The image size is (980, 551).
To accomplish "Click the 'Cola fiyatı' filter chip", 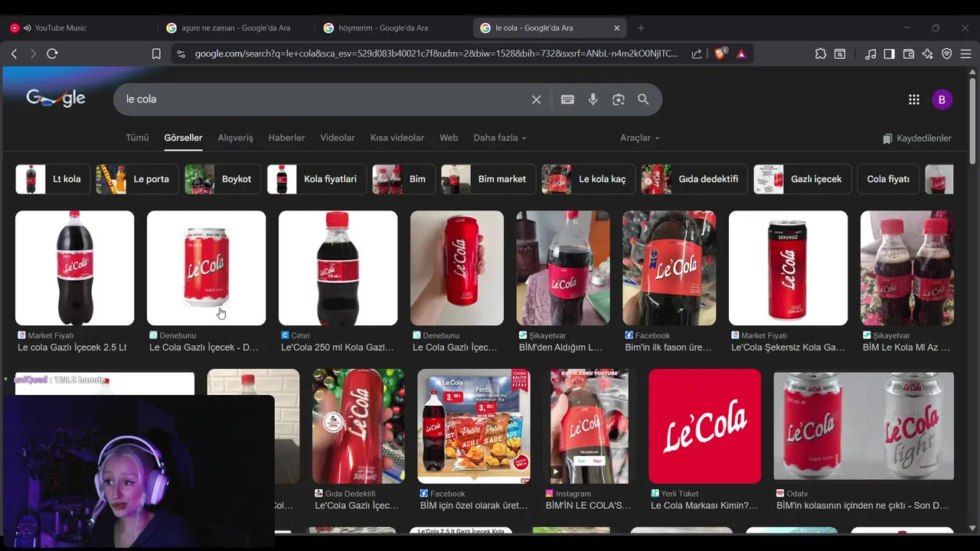I will point(888,179).
